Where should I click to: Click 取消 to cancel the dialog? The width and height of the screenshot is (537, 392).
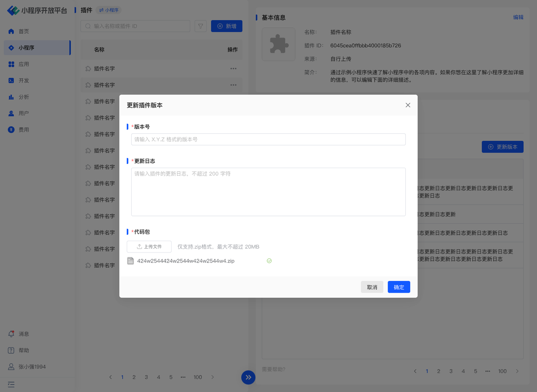coord(372,287)
